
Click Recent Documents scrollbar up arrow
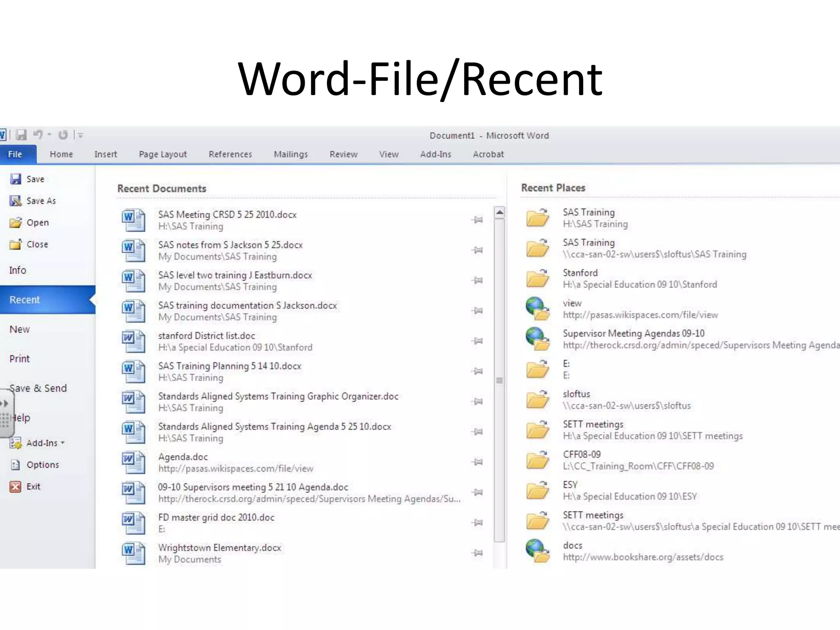click(x=500, y=212)
